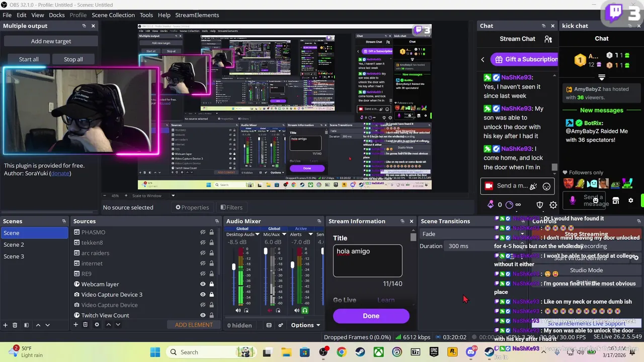Hide the Webcam layer source
This screenshot has height=362, width=644.
203,284
